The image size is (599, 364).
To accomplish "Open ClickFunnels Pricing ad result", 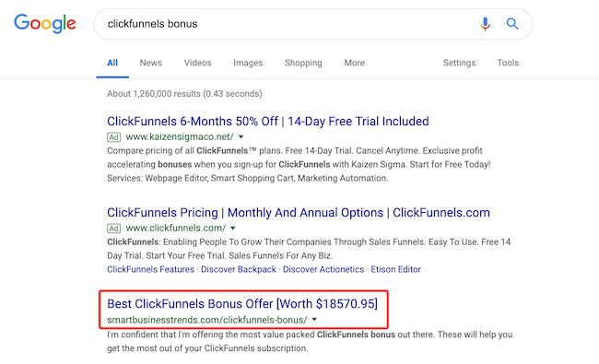I will (x=299, y=212).
